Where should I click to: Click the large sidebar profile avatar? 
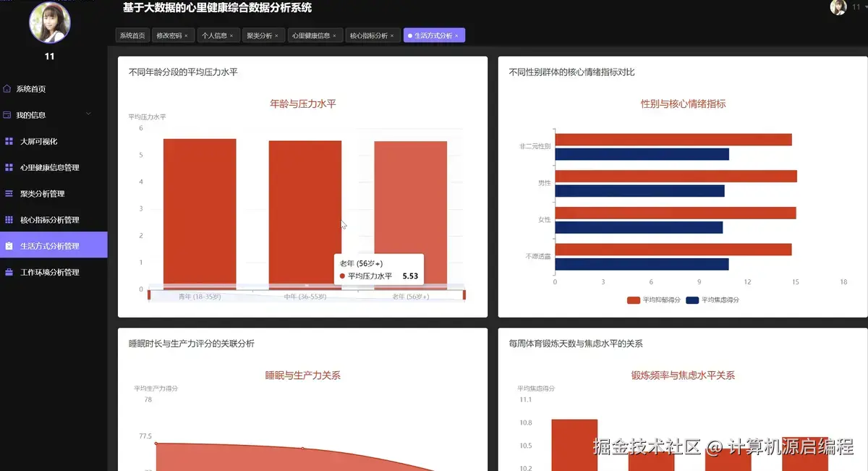(50, 22)
